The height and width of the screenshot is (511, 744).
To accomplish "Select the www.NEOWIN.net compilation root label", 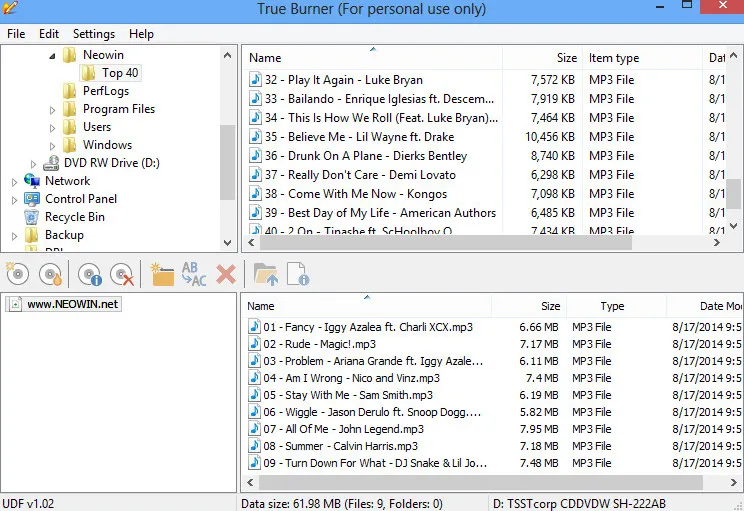I will click(73, 304).
